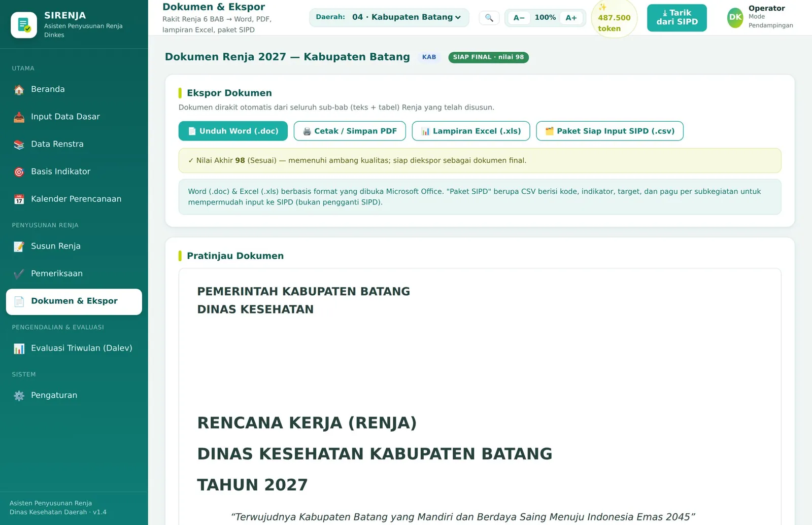This screenshot has width=812, height=525.
Task: Click the Input Data Dasar inbox icon
Action: pyautogui.click(x=19, y=117)
